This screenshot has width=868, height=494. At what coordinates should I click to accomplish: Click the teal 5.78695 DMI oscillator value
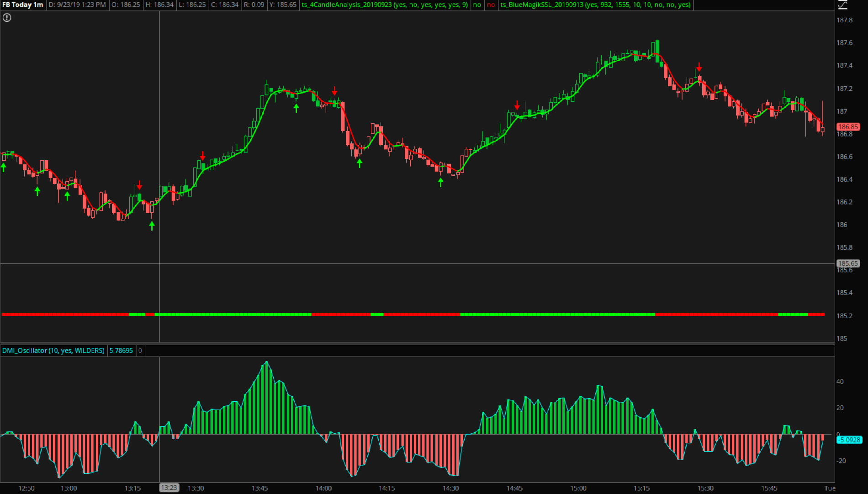[120, 351]
